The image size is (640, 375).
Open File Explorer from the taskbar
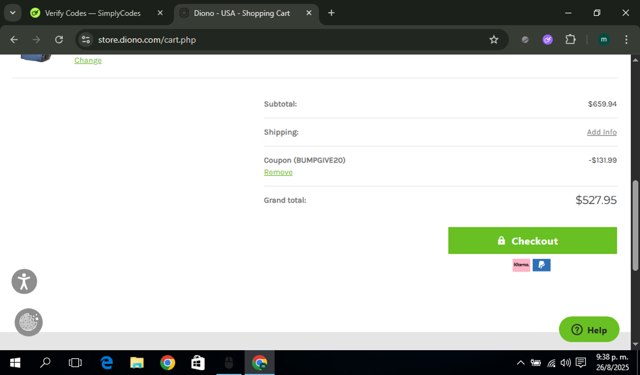pos(137,362)
